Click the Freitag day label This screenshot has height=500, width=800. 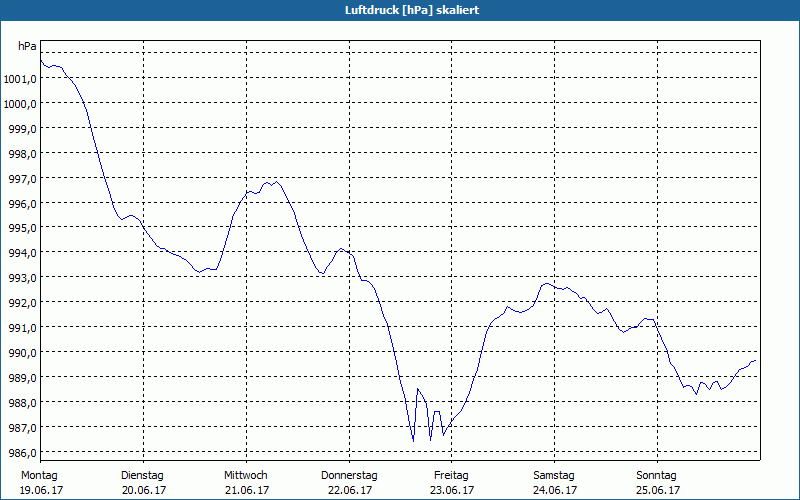452,476
